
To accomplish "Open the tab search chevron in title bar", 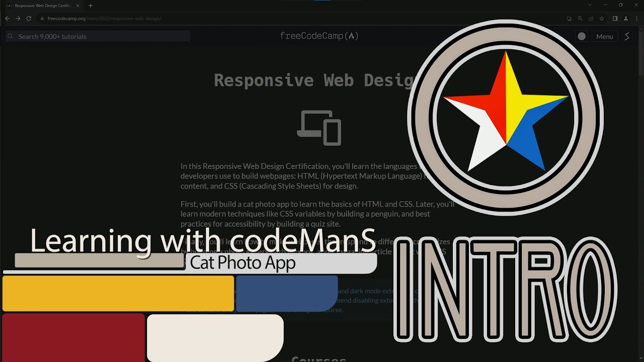I will coord(590,5).
